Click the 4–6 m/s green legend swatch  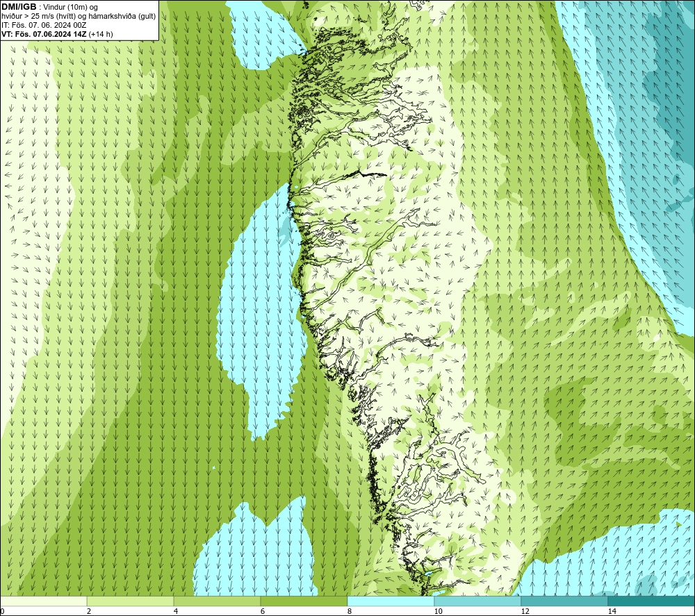[x=217, y=601]
